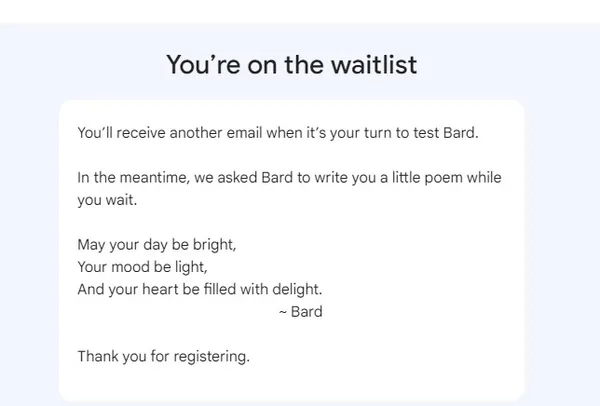This screenshot has width=600, height=406.
Task: Select the poem line "May your day be bright,"
Action: coord(157,245)
